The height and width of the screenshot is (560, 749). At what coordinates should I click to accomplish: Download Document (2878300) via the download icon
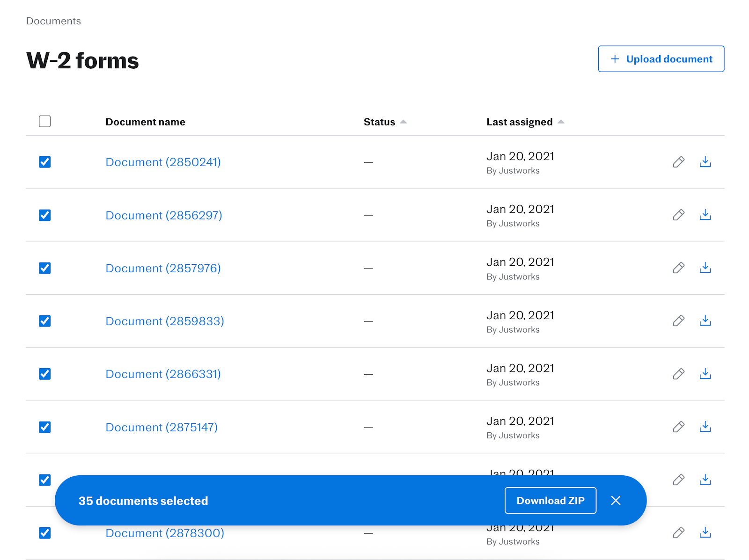coord(705,532)
